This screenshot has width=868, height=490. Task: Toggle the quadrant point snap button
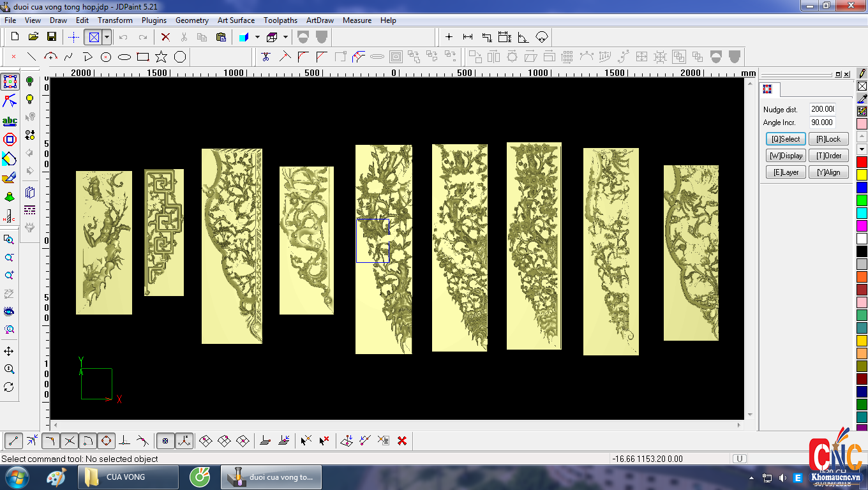106,441
